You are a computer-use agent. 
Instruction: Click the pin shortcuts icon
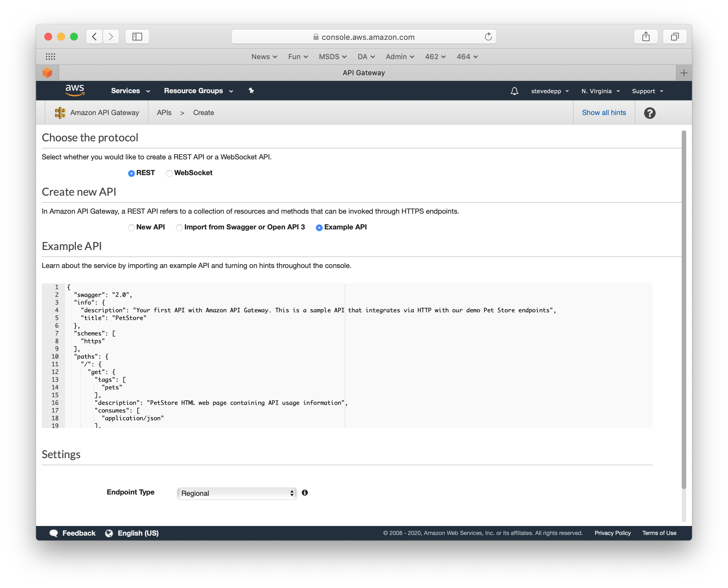click(x=251, y=91)
